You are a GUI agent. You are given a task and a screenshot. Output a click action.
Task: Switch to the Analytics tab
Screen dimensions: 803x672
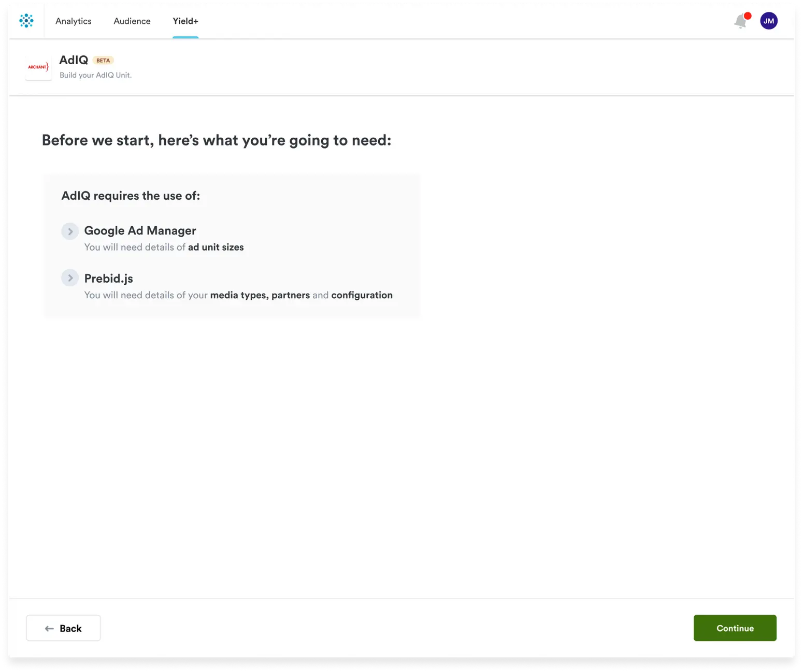[x=74, y=21]
